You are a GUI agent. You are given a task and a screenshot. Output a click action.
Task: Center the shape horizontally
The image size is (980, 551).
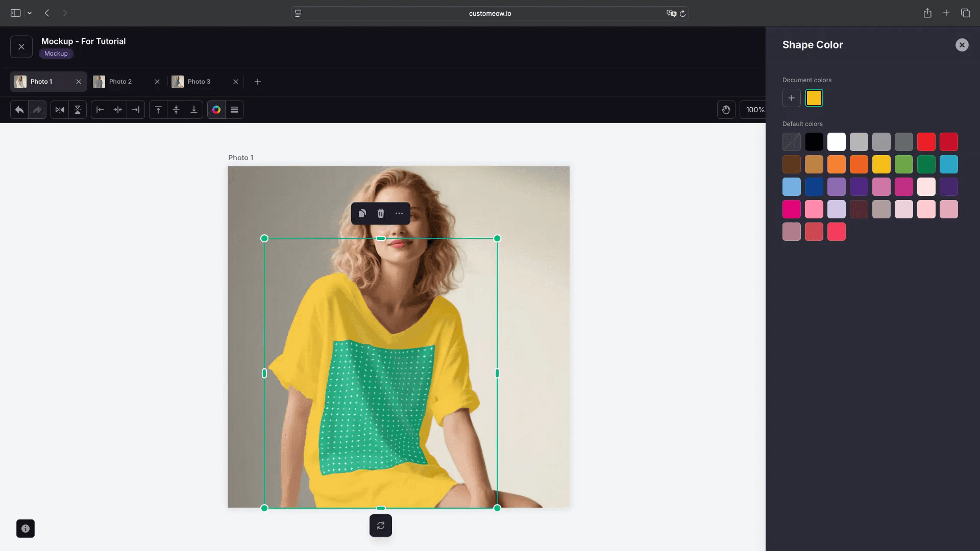point(118,110)
